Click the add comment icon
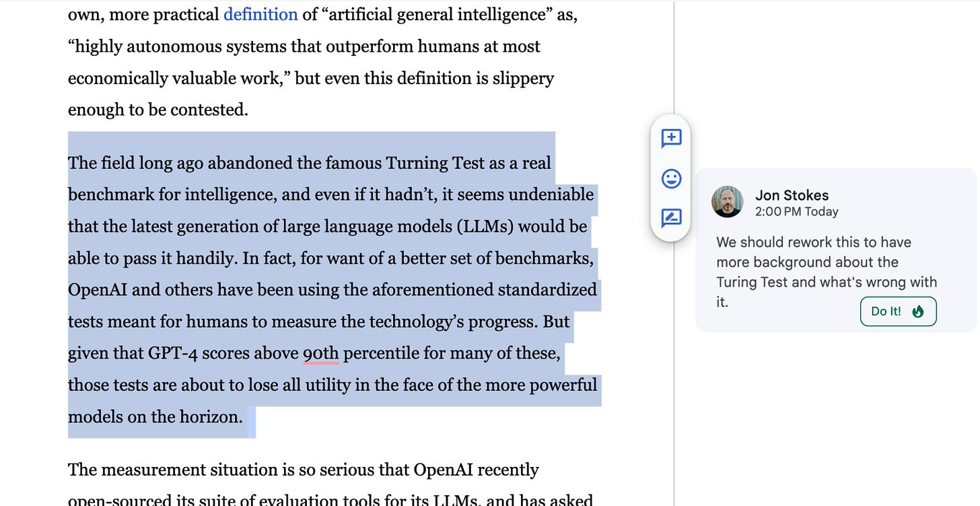Screen dimensions: 980x506 [x=671, y=139]
